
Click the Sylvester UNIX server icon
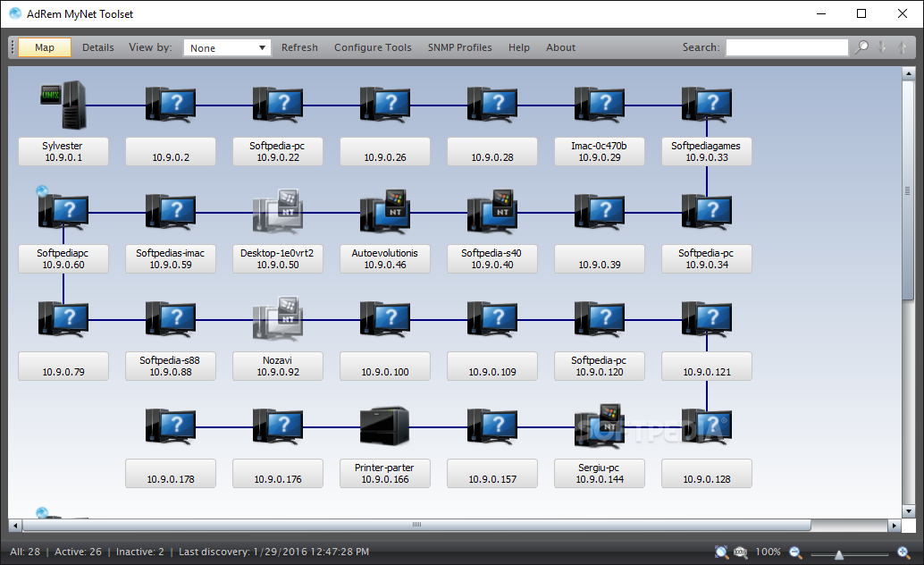click(63, 105)
